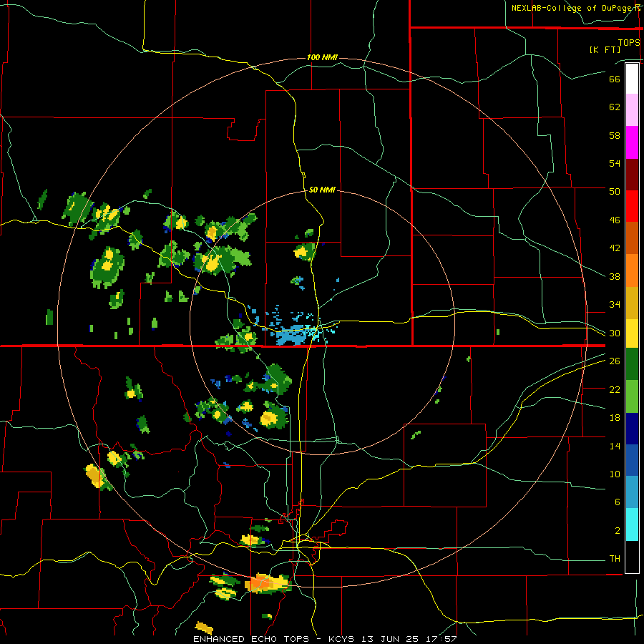Click the dark green scale segment
The width and height of the screenshot is (644, 644).
[x=632, y=364]
